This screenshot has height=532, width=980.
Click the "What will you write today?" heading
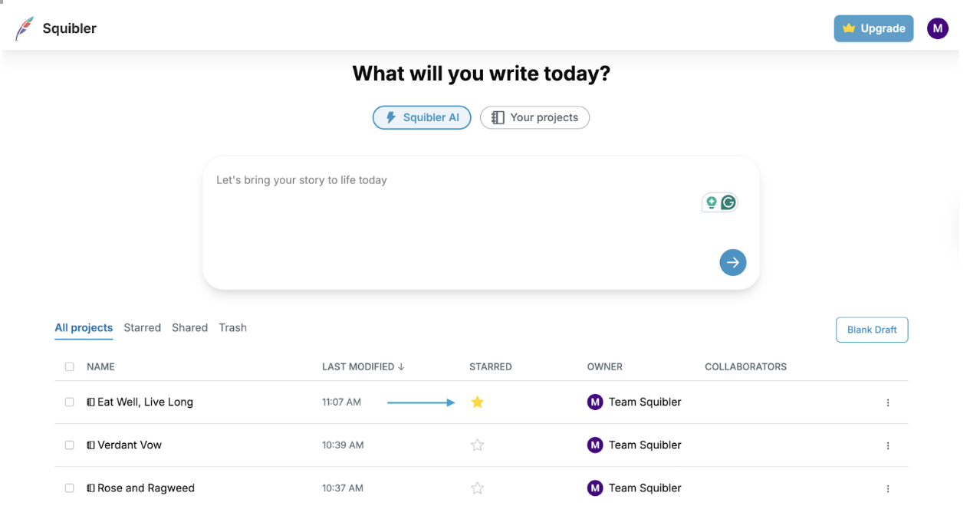pyautogui.click(x=481, y=74)
